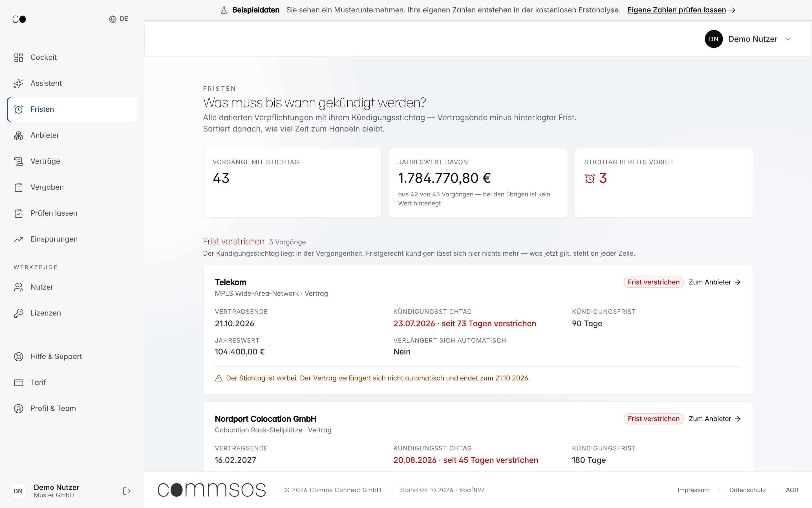This screenshot has width=812, height=508.
Task: Click the commsOS logo icon in sidebar top
Action: click(19, 19)
